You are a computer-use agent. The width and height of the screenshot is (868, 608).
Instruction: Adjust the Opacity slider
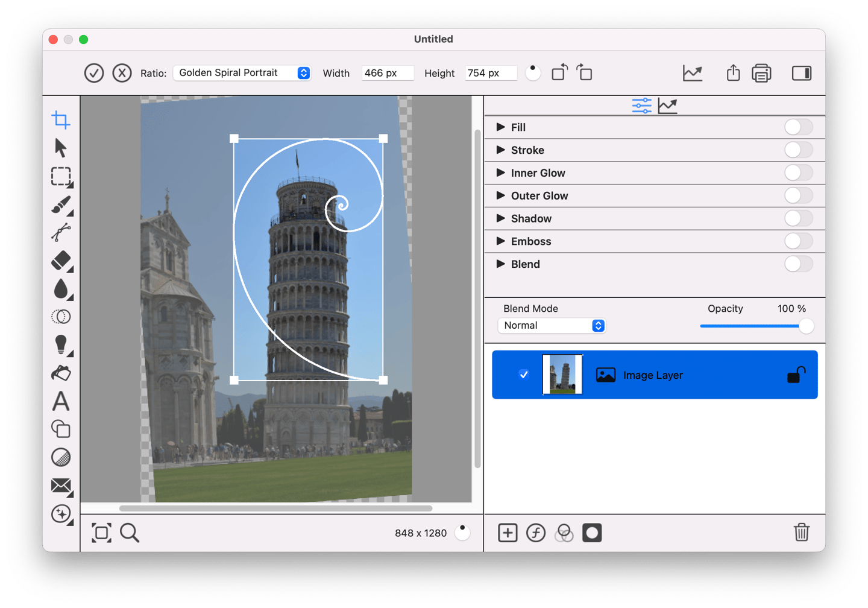tap(756, 326)
